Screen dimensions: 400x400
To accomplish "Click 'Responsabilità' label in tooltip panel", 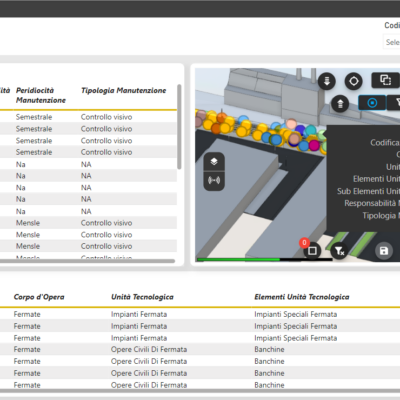I will tap(370, 203).
